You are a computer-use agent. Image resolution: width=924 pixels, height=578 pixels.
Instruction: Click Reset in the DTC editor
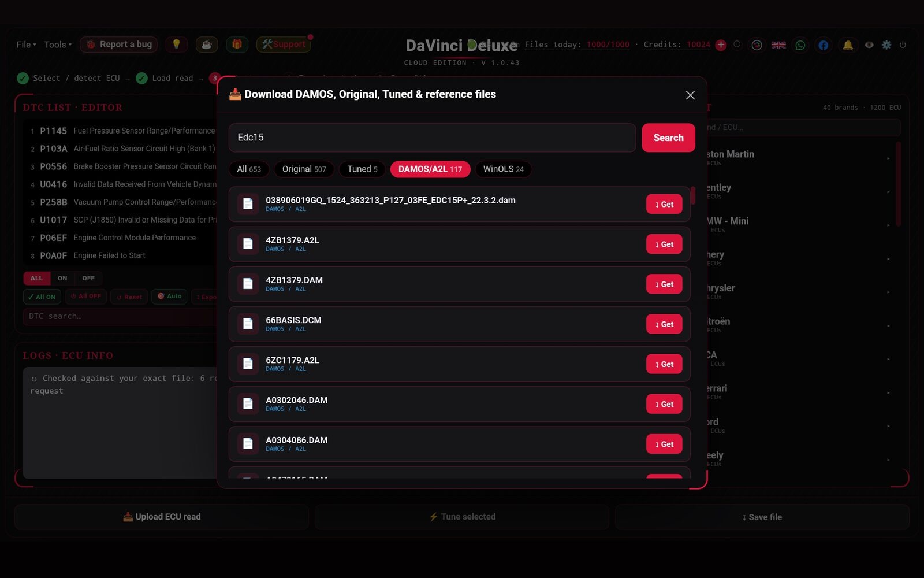click(x=129, y=297)
